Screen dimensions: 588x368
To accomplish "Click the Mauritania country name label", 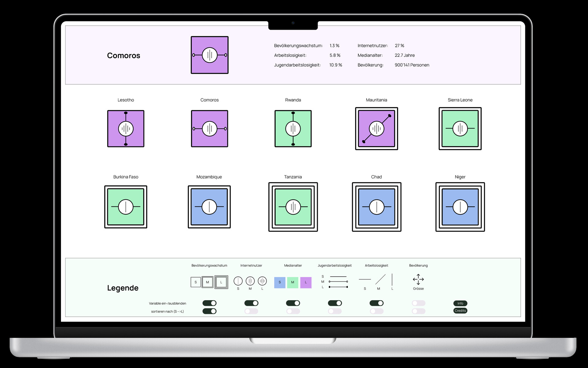I will (x=376, y=100).
